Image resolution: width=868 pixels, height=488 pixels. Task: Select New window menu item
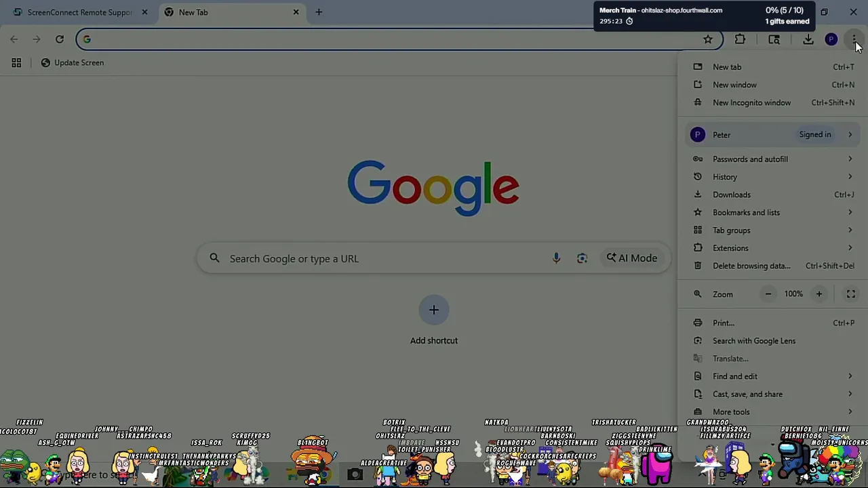click(772, 85)
